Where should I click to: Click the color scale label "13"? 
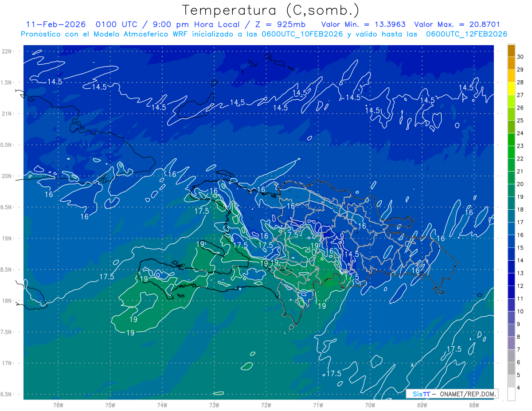click(x=520, y=274)
